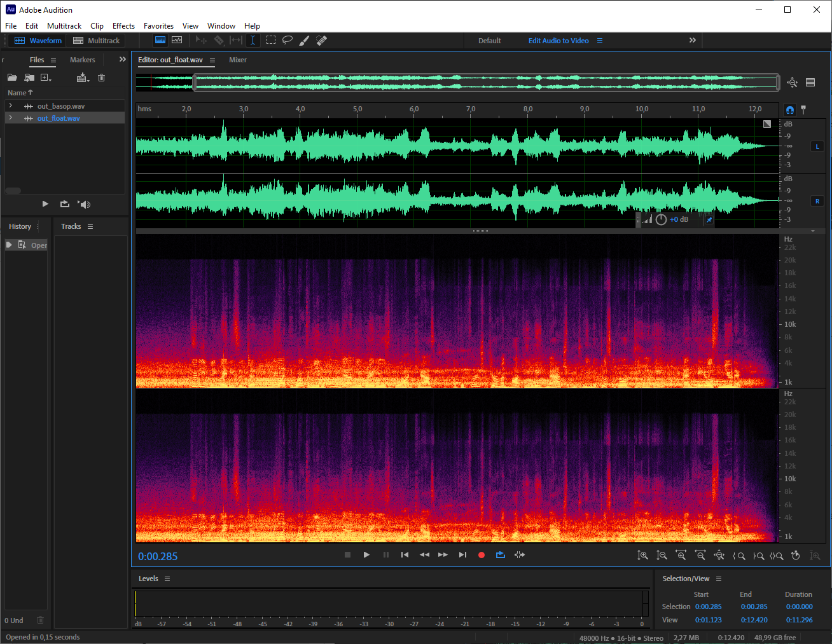Click the Record button

[x=482, y=555]
